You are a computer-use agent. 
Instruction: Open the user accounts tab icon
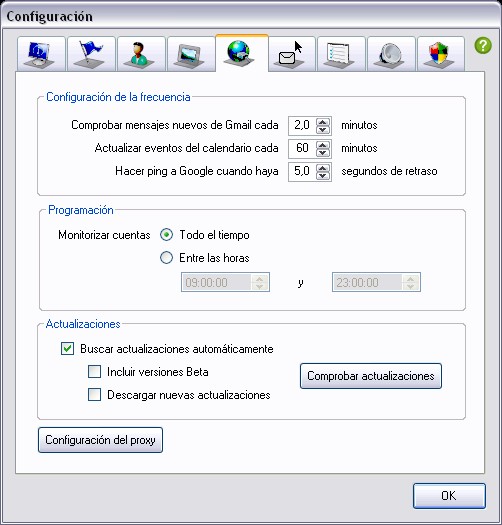tap(141, 54)
